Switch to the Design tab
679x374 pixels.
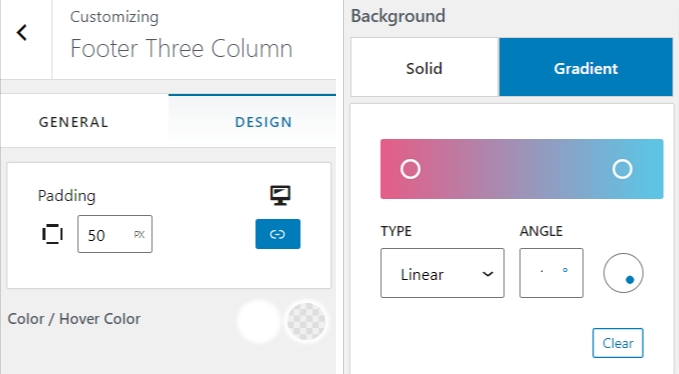point(263,122)
